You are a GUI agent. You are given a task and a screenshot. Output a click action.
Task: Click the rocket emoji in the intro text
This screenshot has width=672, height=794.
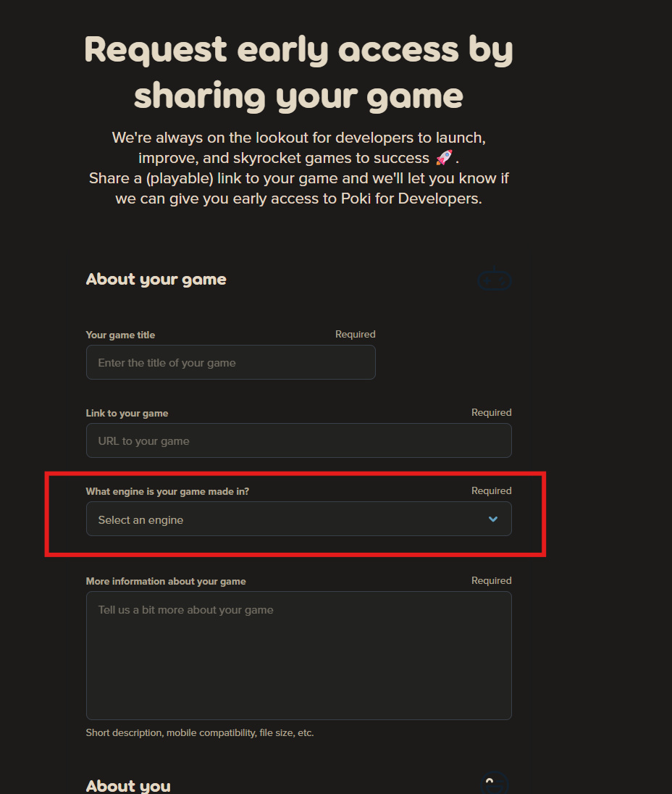tap(444, 157)
